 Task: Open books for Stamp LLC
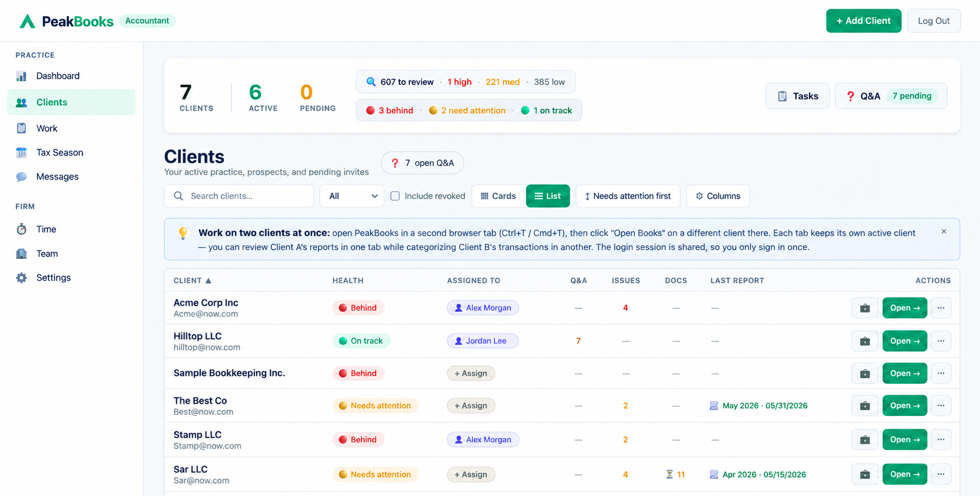pyautogui.click(x=905, y=440)
